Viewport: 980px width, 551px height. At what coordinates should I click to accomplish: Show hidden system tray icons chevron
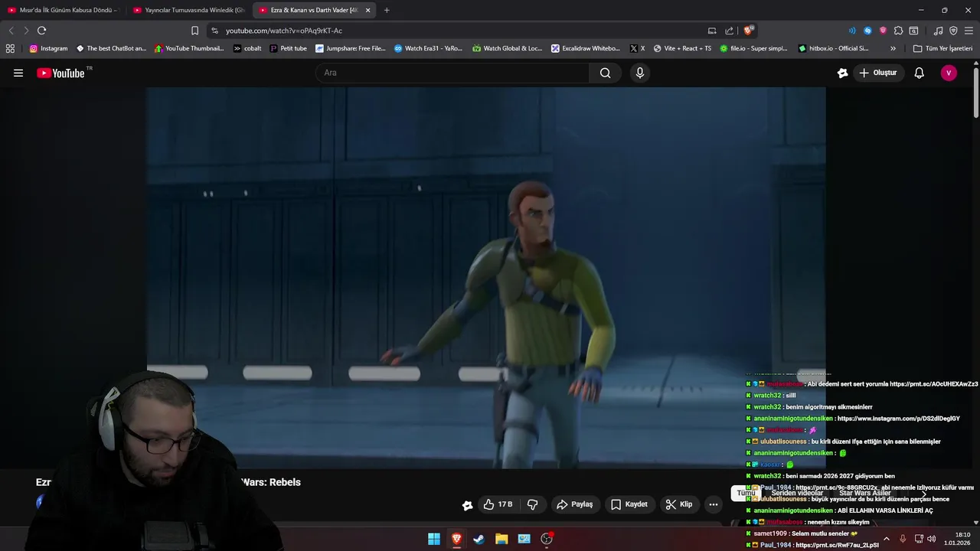pyautogui.click(x=887, y=539)
